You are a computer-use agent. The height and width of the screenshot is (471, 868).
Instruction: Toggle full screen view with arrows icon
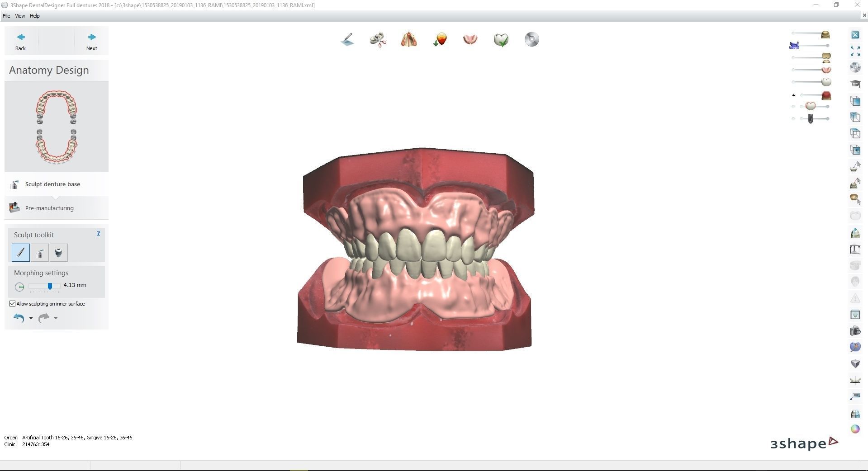pyautogui.click(x=855, y=51)
